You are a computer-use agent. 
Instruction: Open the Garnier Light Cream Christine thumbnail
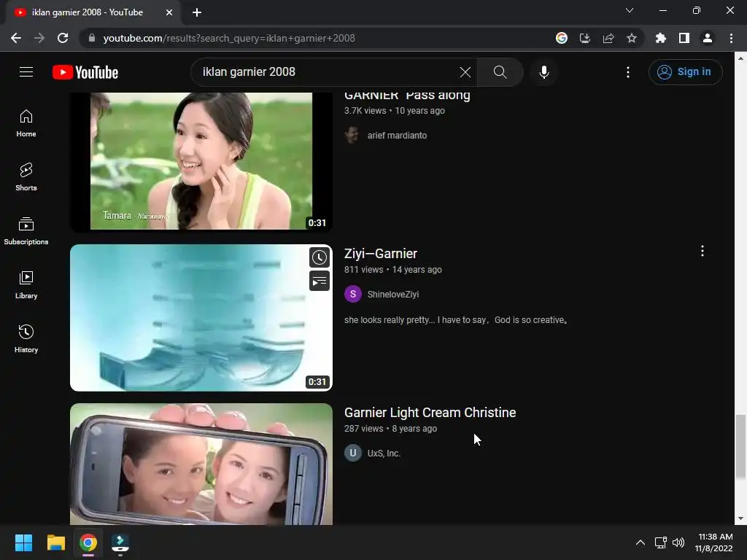tap(201, 464)
